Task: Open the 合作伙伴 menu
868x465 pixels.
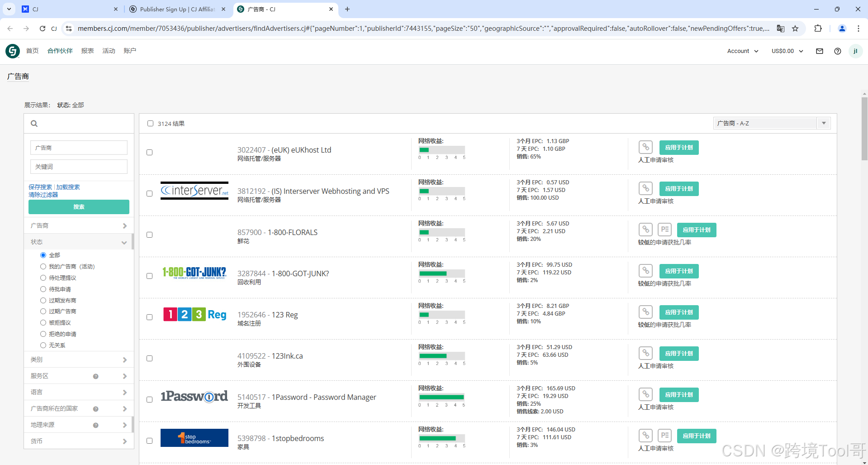Action: (60, 51)
